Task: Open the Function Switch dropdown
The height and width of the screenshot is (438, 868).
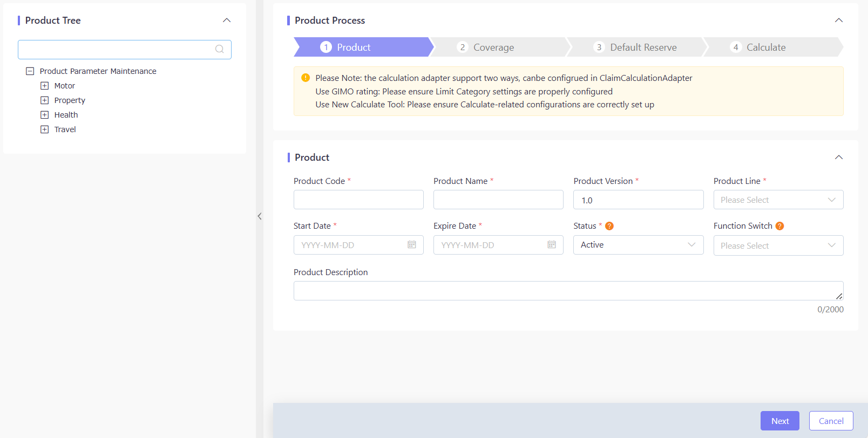Action: (x=778, y=245)
